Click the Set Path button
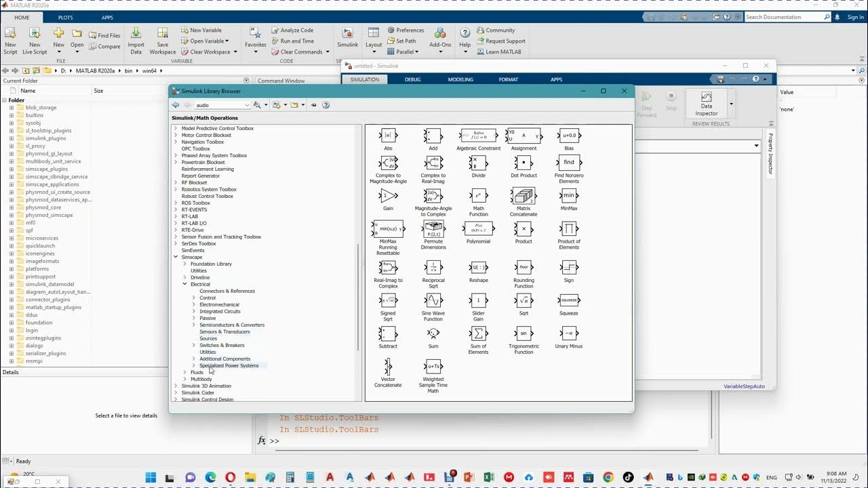Screen dimensions: 868x488 point(401,41)
